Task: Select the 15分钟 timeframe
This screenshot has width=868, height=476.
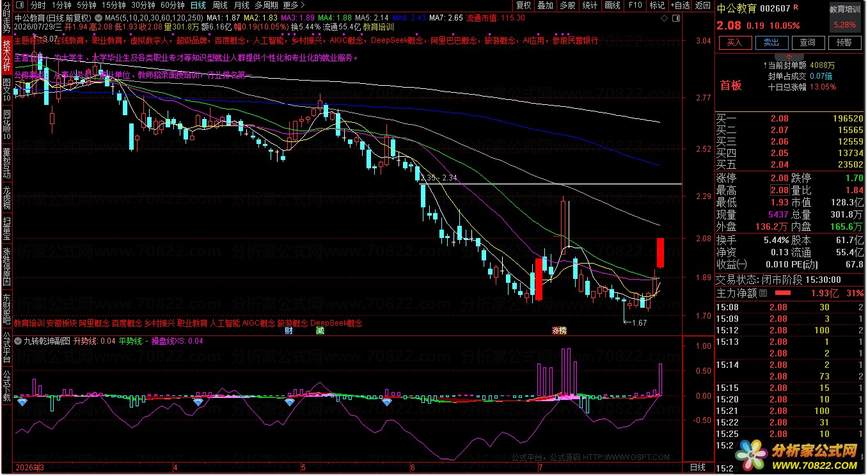Action: click(x=113, y=5)
